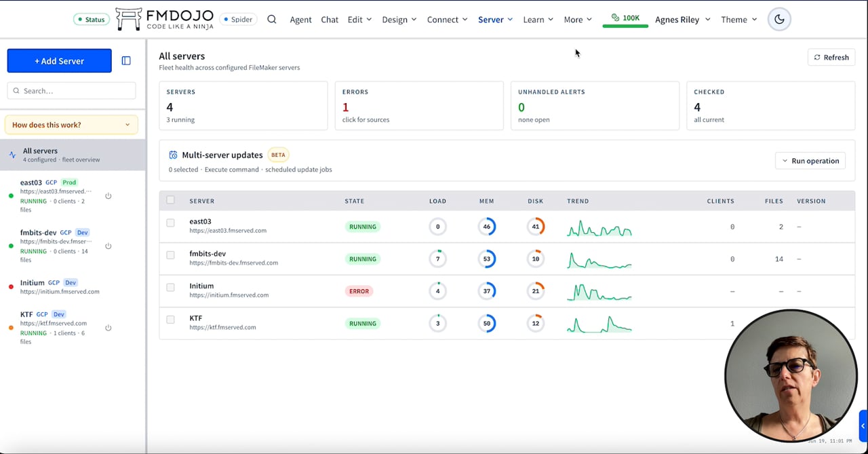Click the power icon for KTF server
The height and width of the screenshot is (454, 868).
[x=108, y=328]
